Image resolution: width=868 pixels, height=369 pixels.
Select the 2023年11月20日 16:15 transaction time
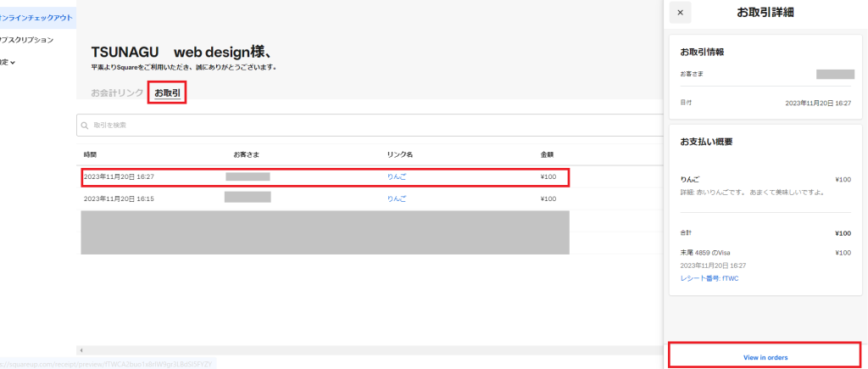point(119,198)
